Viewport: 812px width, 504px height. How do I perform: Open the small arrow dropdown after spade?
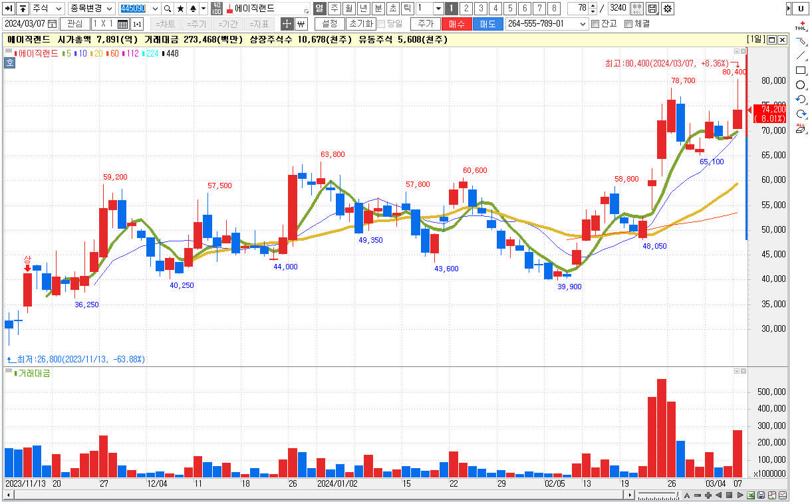pyautogui.click(x=203, y=9)
